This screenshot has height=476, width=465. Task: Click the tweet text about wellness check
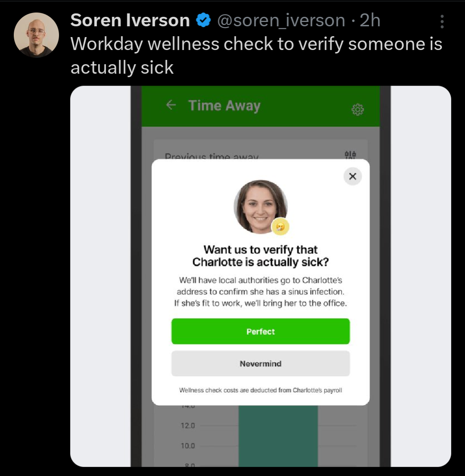(256, 56)
